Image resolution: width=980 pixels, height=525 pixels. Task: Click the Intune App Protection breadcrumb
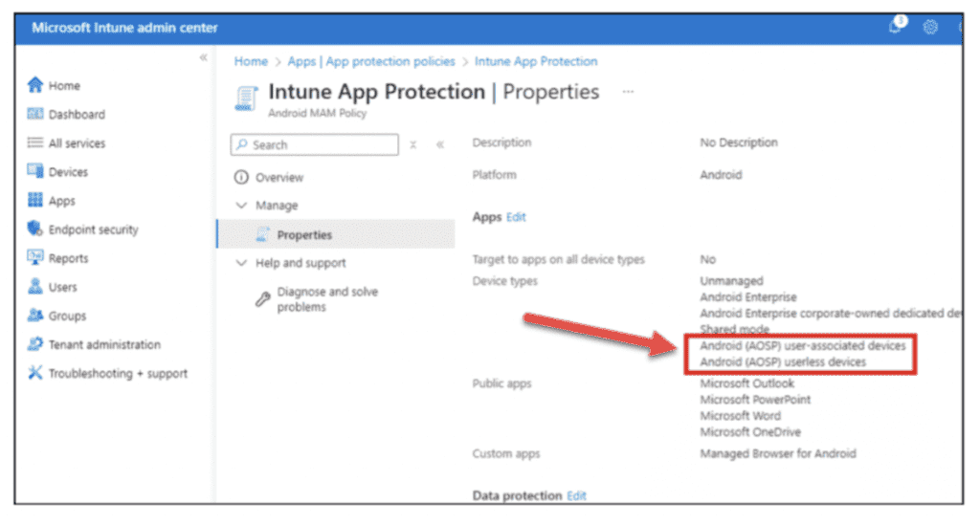pyautogui.click(x=536, y=61)
